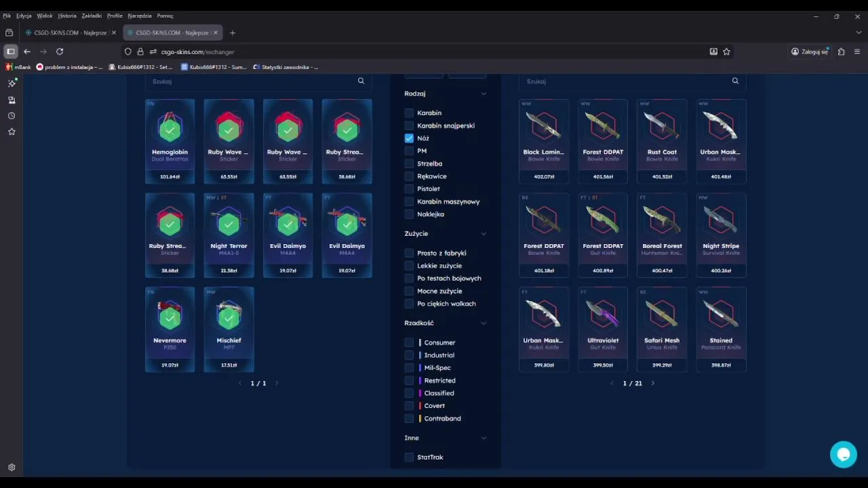Select the Ultraviolet Gut Knife card
The height and width of the screenshot is (488, 868).
click(603, 329)
